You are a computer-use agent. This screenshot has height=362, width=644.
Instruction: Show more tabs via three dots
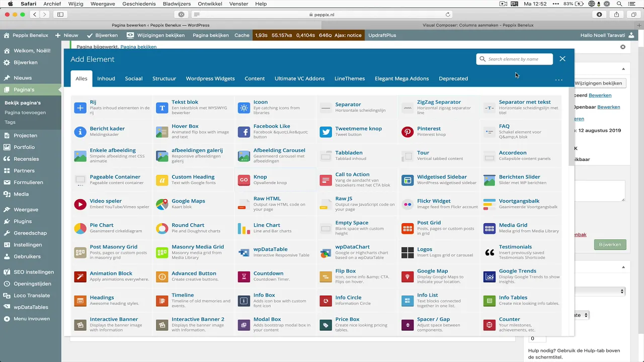click(x=558, y=79)
